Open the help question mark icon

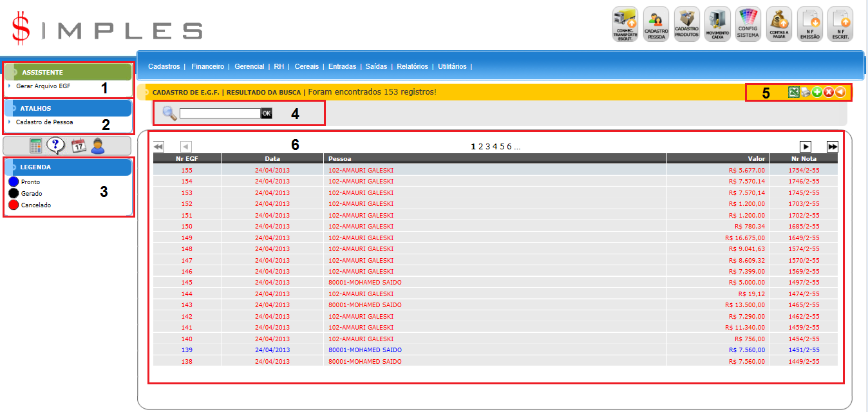click(56, 146)
